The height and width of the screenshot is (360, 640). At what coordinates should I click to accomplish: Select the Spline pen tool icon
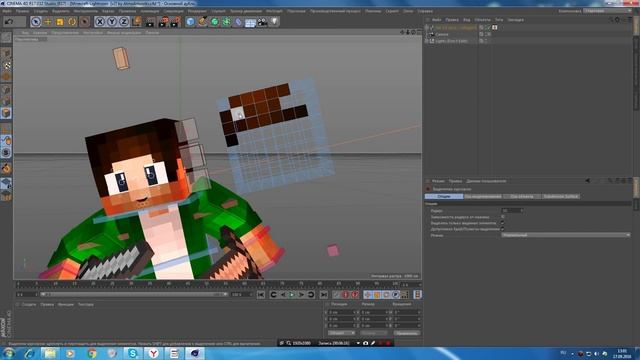[x=202, y=22]
